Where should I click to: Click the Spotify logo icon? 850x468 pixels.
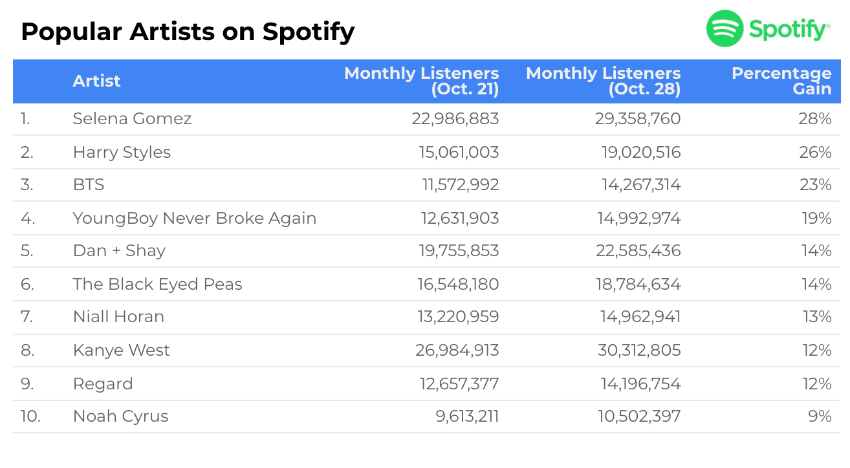coord(725,29)
